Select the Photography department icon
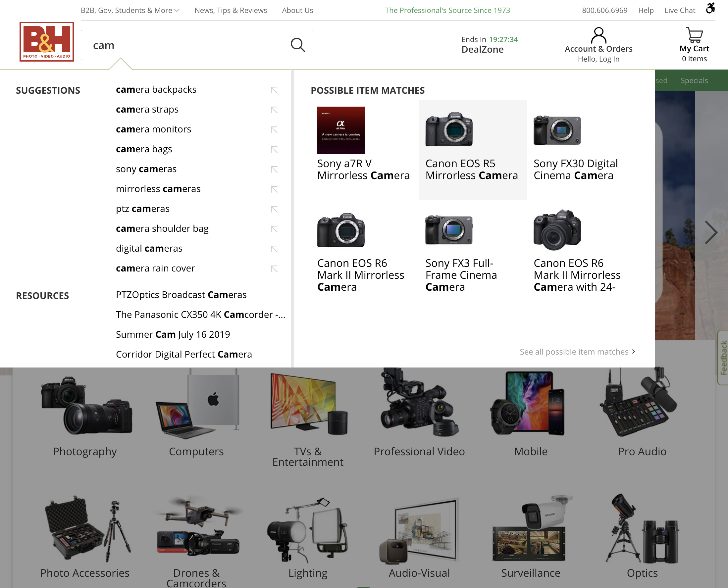728x588 pixels. pos(85,407)
